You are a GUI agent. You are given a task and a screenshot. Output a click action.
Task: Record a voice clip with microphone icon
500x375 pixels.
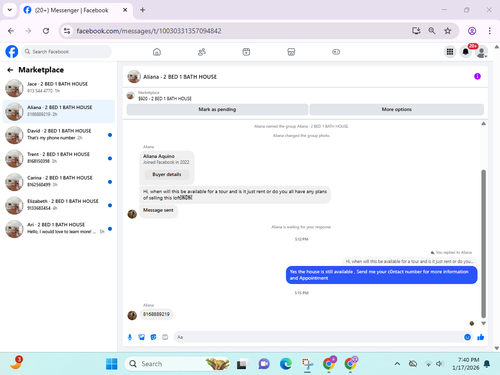[x=130, y=337]
